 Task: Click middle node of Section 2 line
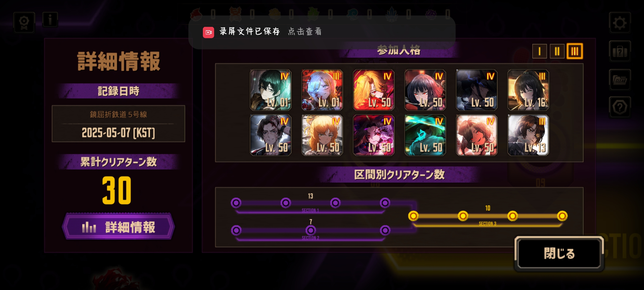click(x=311, y=230)
